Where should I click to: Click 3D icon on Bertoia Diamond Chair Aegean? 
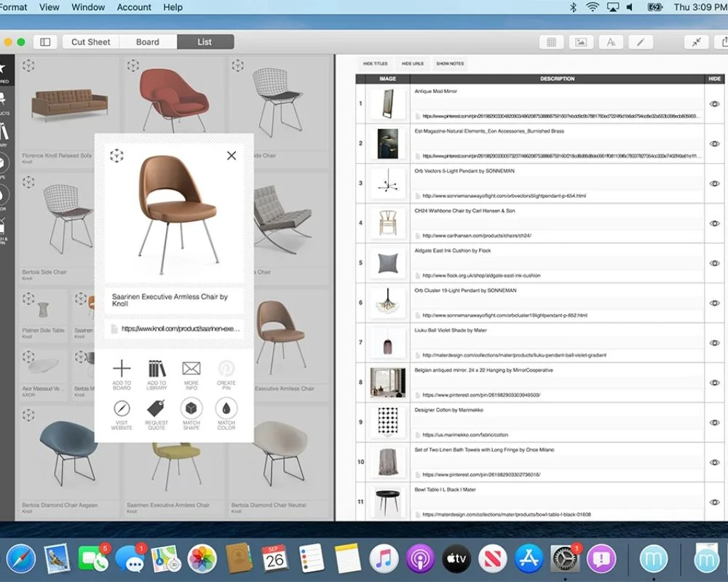[28, 415]
